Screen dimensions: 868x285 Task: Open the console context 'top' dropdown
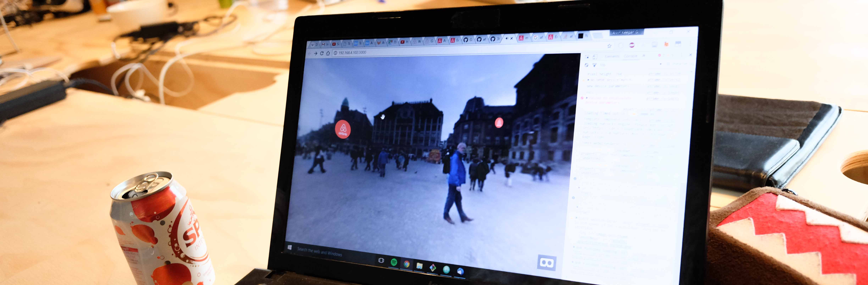[603, 65]
